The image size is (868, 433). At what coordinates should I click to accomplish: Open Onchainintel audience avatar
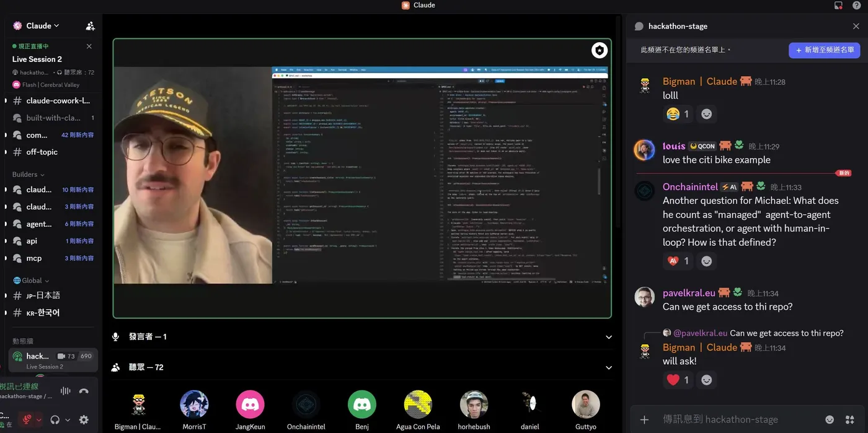306,405
